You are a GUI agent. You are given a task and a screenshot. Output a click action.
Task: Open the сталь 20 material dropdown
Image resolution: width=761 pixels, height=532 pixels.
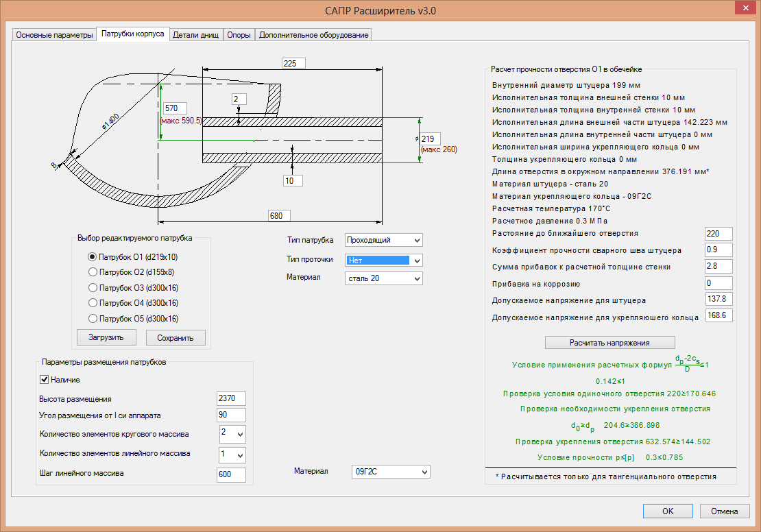pos(417,278)
